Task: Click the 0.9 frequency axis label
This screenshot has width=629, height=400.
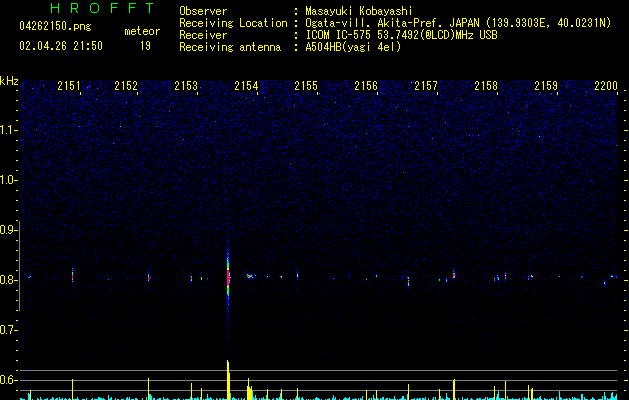Action: pos(8,230)
